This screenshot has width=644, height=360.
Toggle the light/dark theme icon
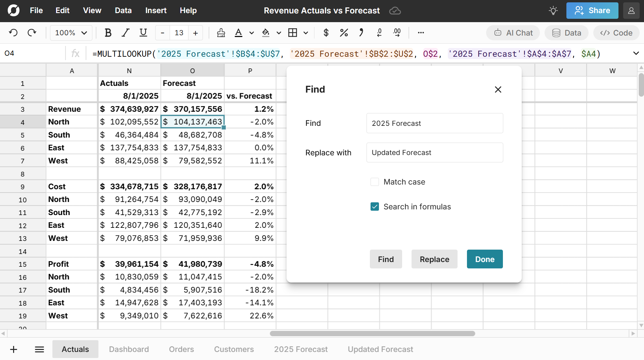(553, 10)
